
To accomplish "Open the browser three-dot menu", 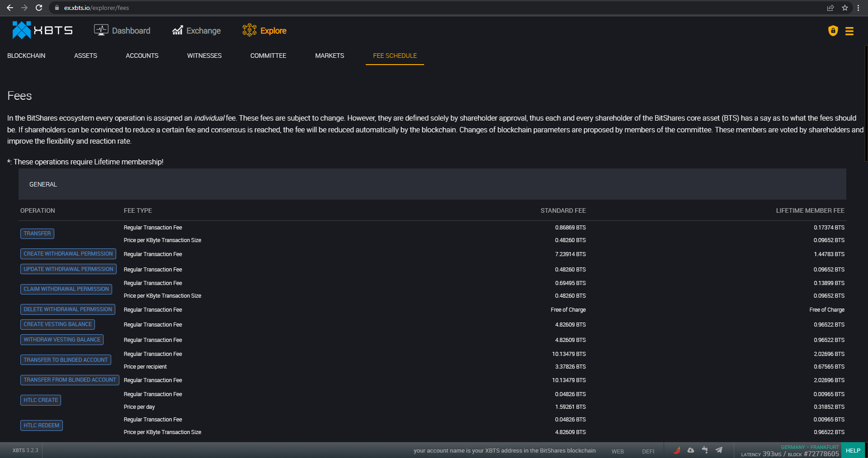I will point(858,8).
